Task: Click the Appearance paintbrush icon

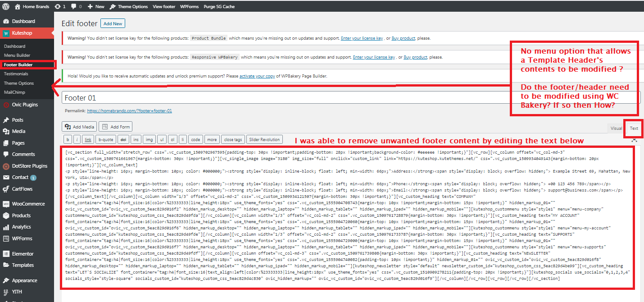Action: 6,280
